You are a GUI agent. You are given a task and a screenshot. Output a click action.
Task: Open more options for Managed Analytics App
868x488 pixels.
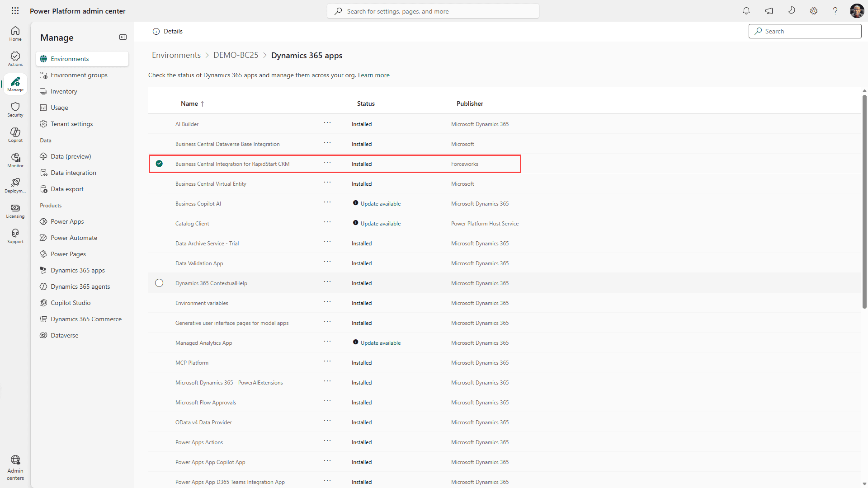tap(327, 342)
